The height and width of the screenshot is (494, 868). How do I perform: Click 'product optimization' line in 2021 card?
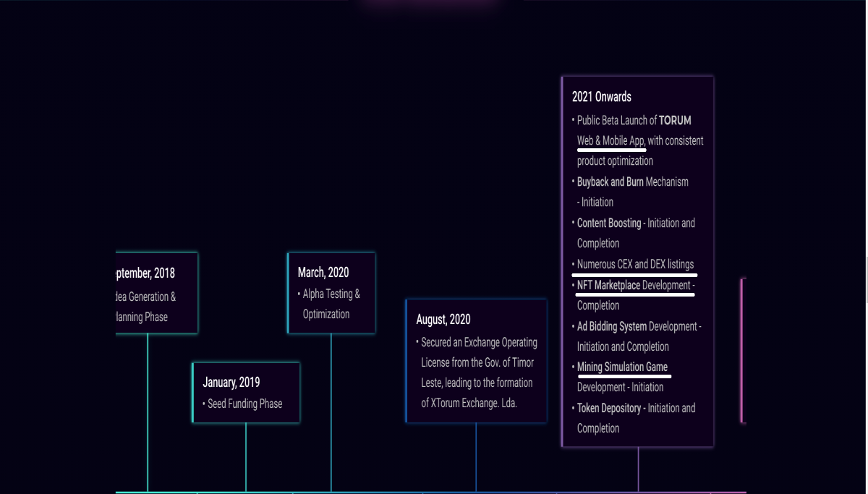pyautogui.click(x=615, y=161)
